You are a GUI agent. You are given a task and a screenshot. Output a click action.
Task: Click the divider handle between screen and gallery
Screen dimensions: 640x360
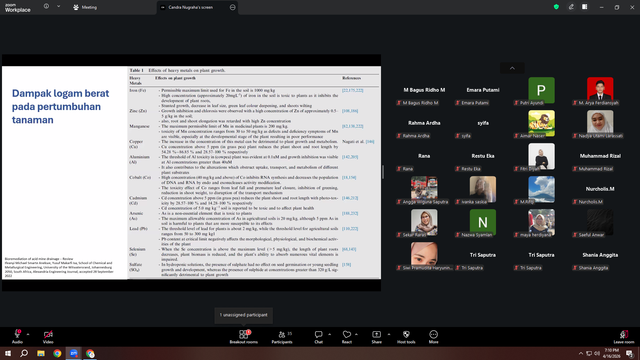point(383,172)
